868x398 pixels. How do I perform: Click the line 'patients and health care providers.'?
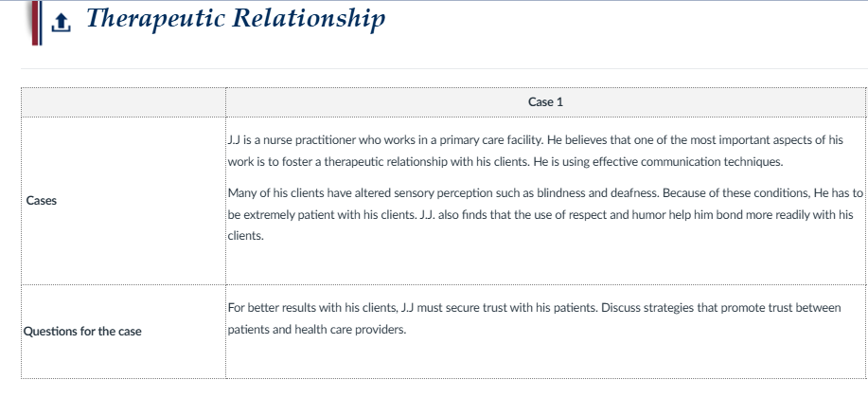click(x=317, y=330)
